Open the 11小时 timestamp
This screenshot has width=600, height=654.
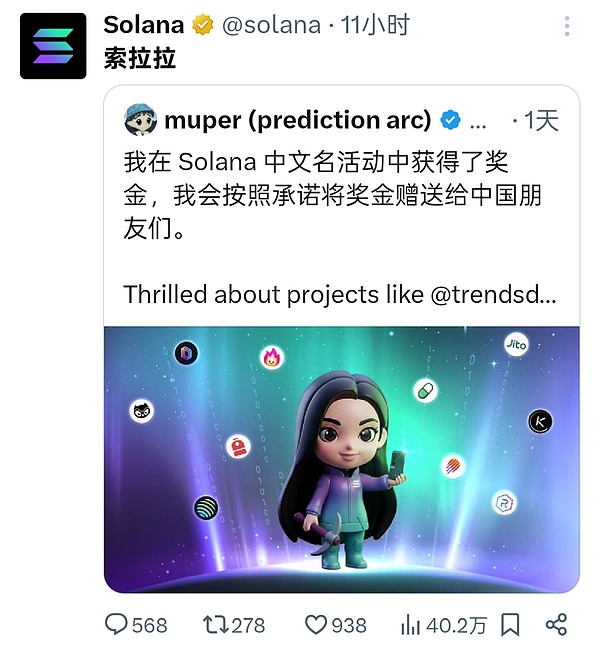coord(375,25)
